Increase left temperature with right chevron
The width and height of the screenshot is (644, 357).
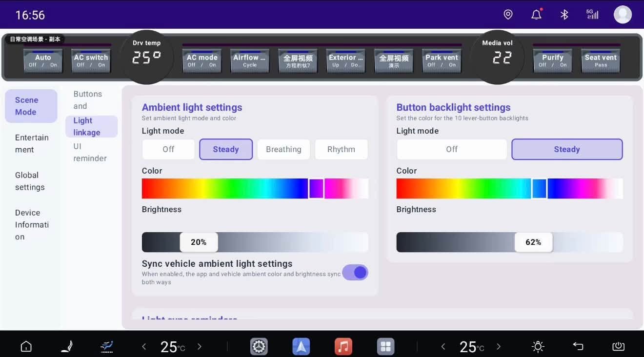[x=200, y=347]
